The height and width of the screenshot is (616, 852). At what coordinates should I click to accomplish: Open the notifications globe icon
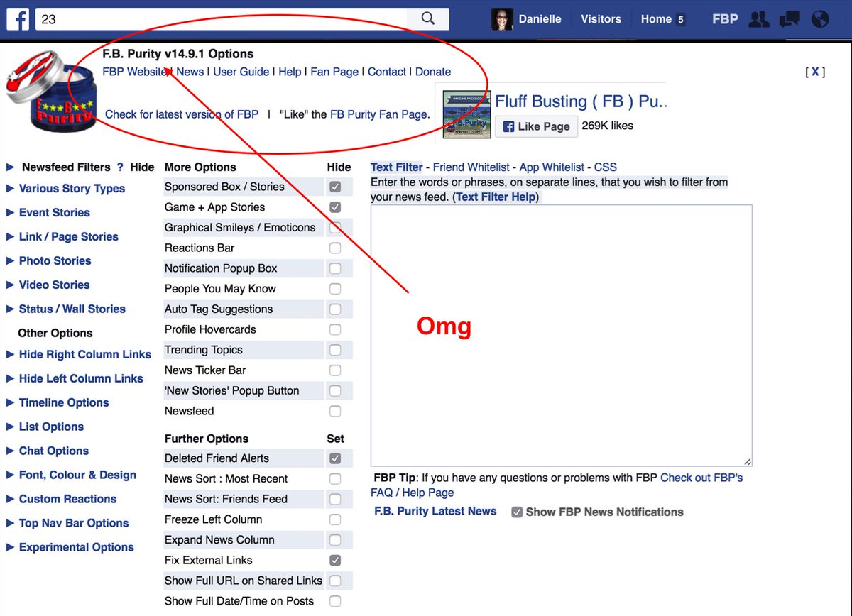pyautogui.click(x=820, y=19)
